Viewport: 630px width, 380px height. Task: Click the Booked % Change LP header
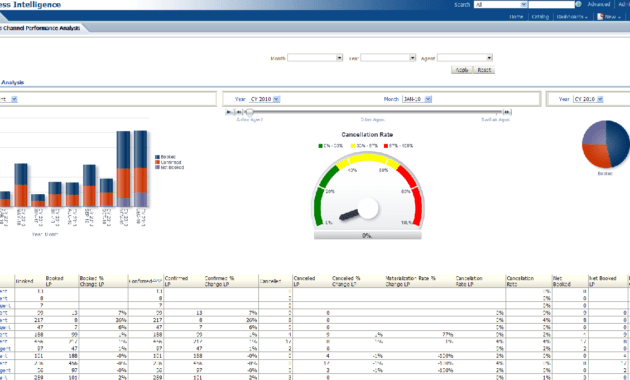[x=92, y=281]
